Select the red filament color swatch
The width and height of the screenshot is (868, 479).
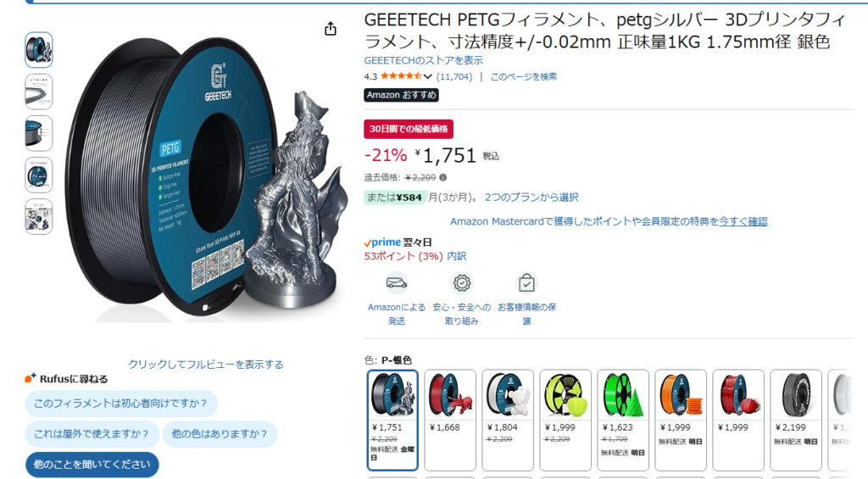450,395
